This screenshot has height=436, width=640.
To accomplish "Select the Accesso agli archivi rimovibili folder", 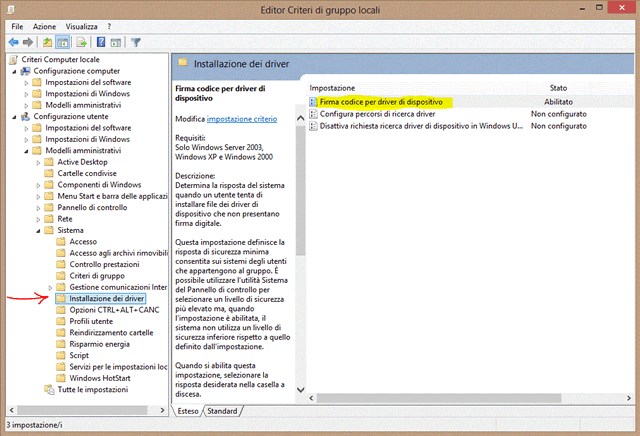I will pyautogui.click(x=118, y=253).
